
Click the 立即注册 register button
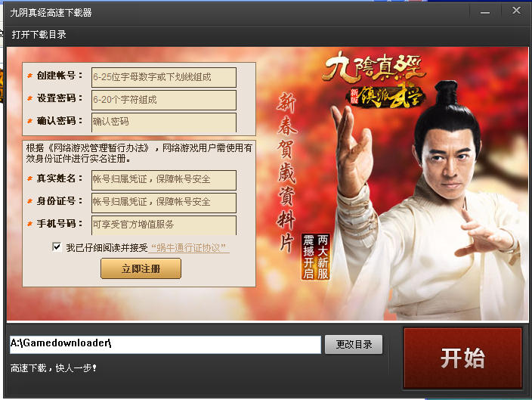[141, 268]
